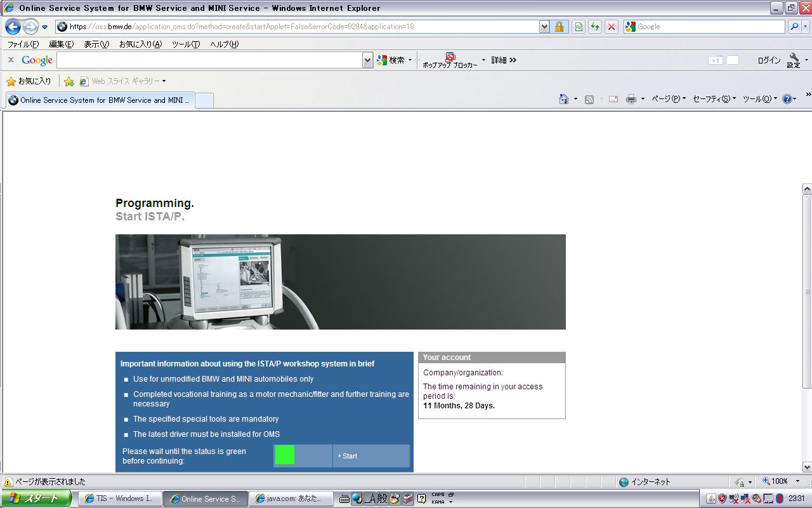The width and height of the screenshot is (812, 508).
Task: Click the red shield tray icon
Action: (722, 499)
